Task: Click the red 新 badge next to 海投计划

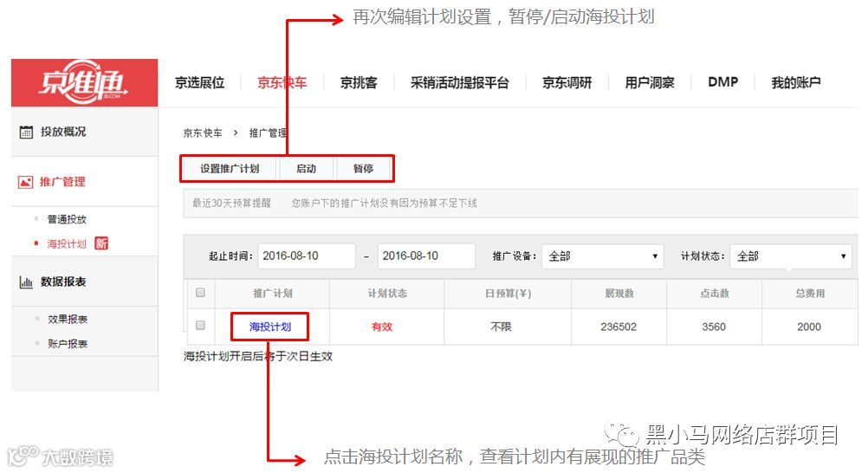Action: pyautogui.click(x=101, y=243)
